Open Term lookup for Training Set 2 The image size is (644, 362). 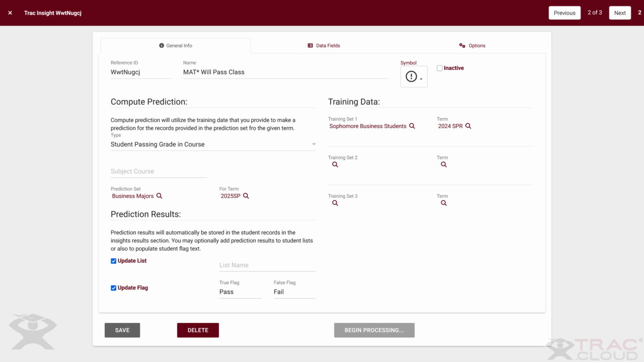click(444, 165)
